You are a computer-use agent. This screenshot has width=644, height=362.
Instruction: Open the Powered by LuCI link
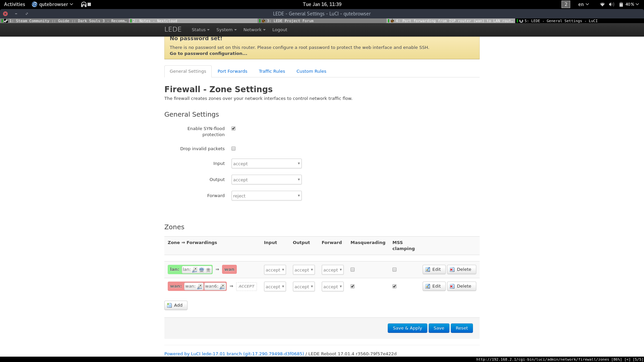234,354
